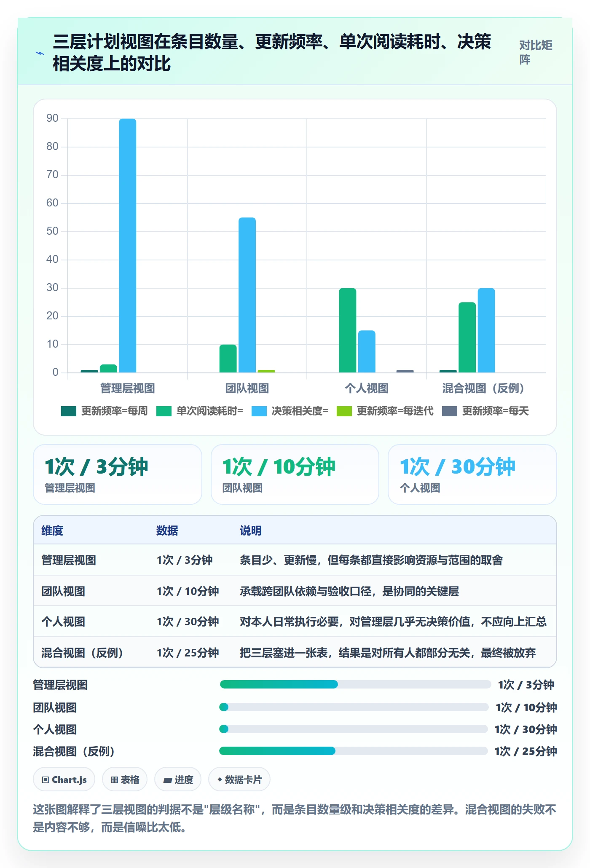The height and width of the screenshot is (868, 590).
Task: Click the 团队视图 progress bar
Action: tap(354, 707)
